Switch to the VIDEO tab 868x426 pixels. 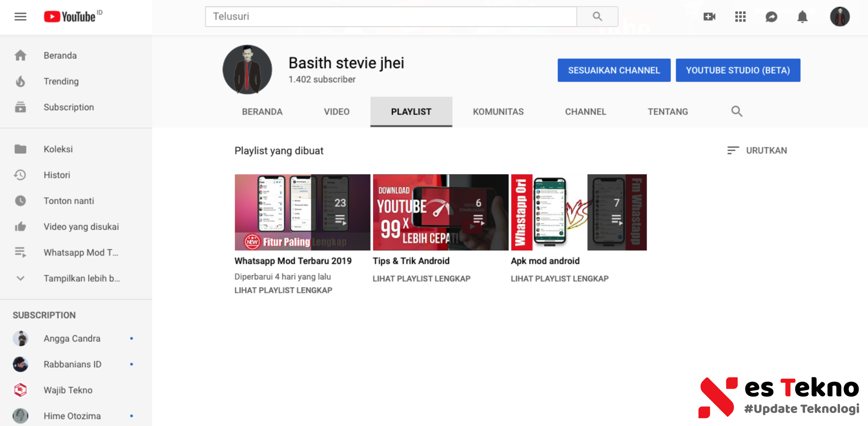pos(336,112)
